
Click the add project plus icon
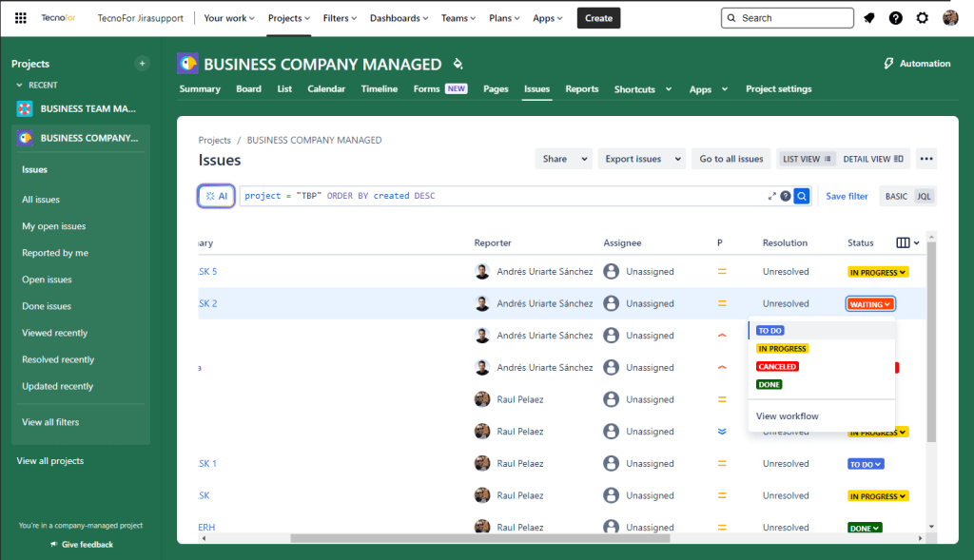[143, 64]
